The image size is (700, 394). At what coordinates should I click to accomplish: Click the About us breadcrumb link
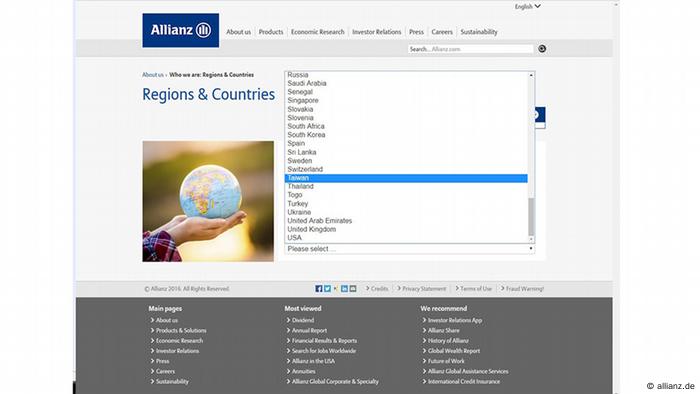pos(153,75)
